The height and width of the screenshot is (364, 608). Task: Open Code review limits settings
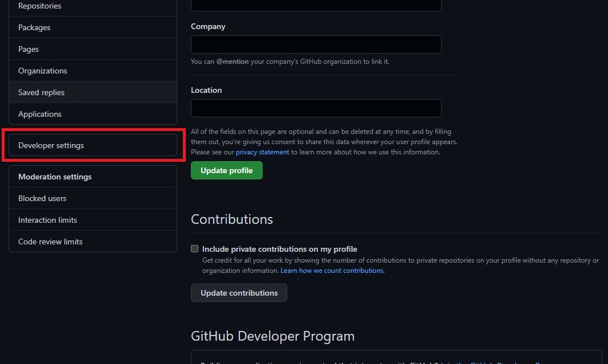50,242
